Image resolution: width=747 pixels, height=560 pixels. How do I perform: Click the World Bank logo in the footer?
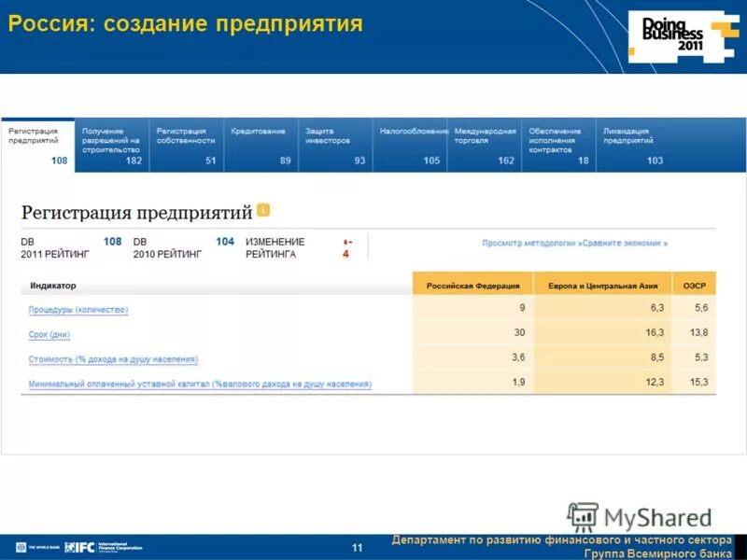click(x=37, y=547)
